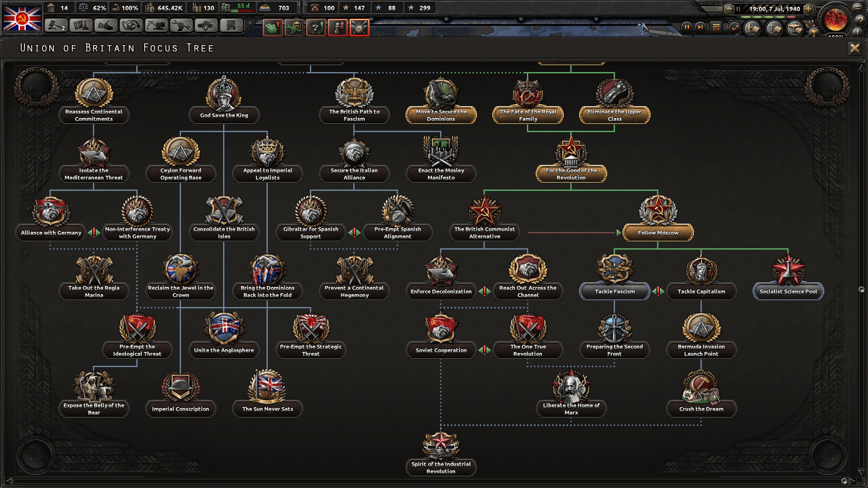
Task: Open the laws and government panel
Action: point(57,27)
